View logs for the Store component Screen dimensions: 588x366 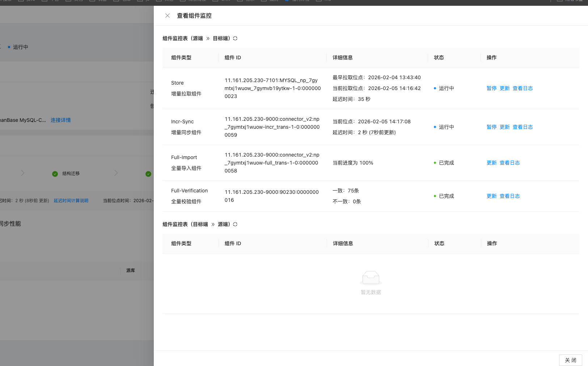click(523, 88)
